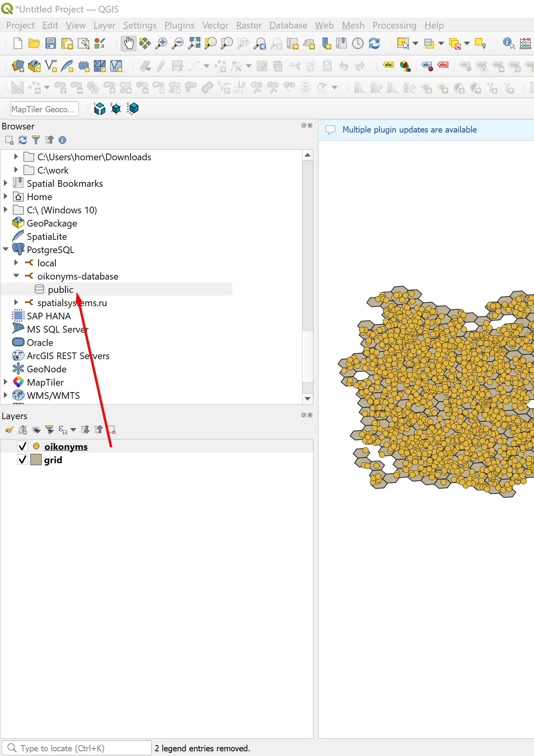Hide the grid layer checkbox
534x756 pixels.
23,460
